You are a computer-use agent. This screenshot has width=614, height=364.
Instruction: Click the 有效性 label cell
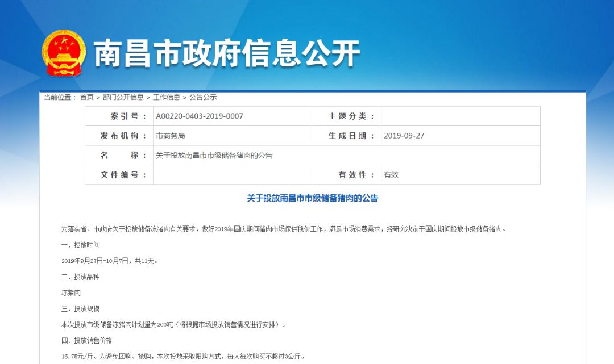347,175
